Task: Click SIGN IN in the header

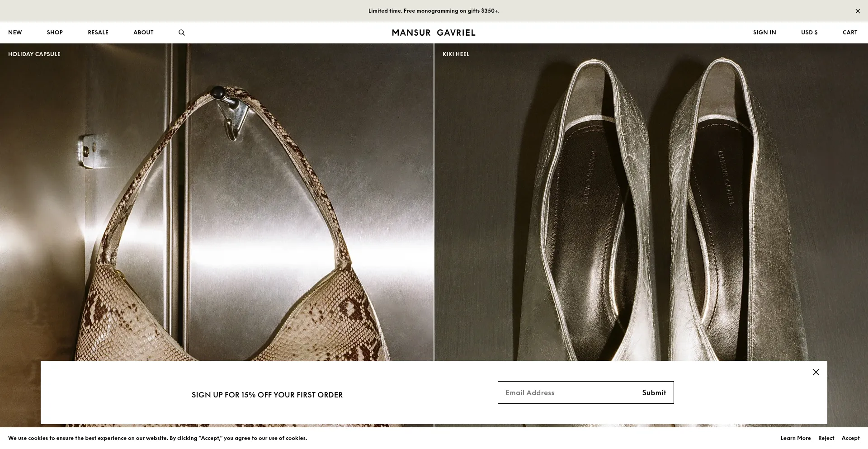Action: tap(764, 33)
